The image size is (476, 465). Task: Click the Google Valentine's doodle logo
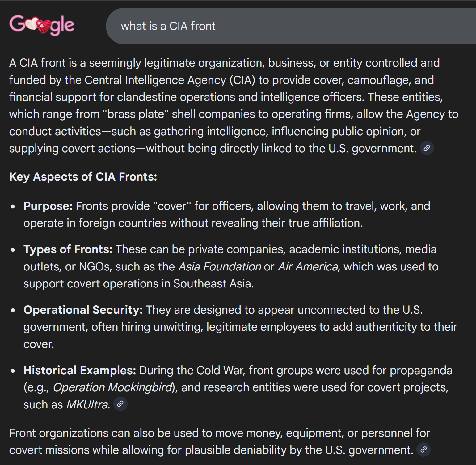pyautogui.click(x=42, y=25)
